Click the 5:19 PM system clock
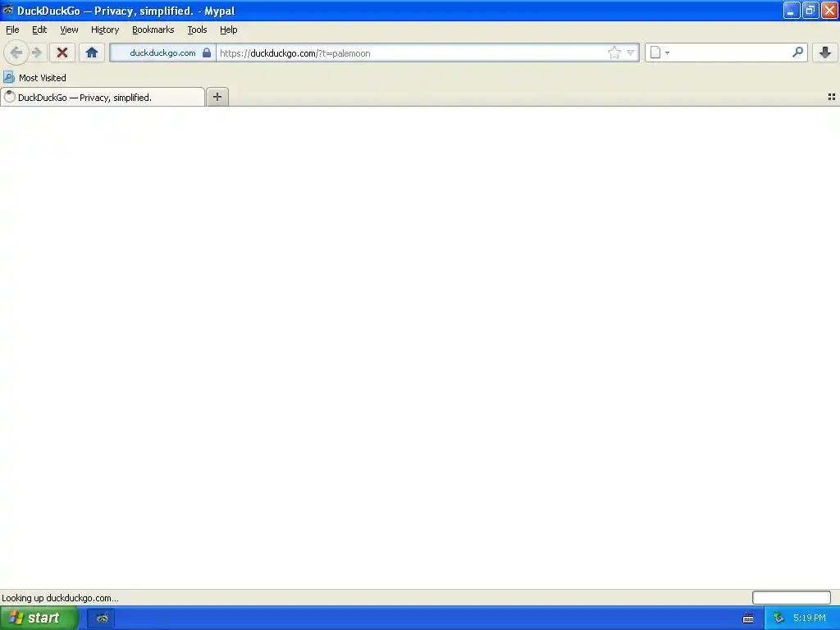Viewport: 840px width, 630px height. coord(810,618)
